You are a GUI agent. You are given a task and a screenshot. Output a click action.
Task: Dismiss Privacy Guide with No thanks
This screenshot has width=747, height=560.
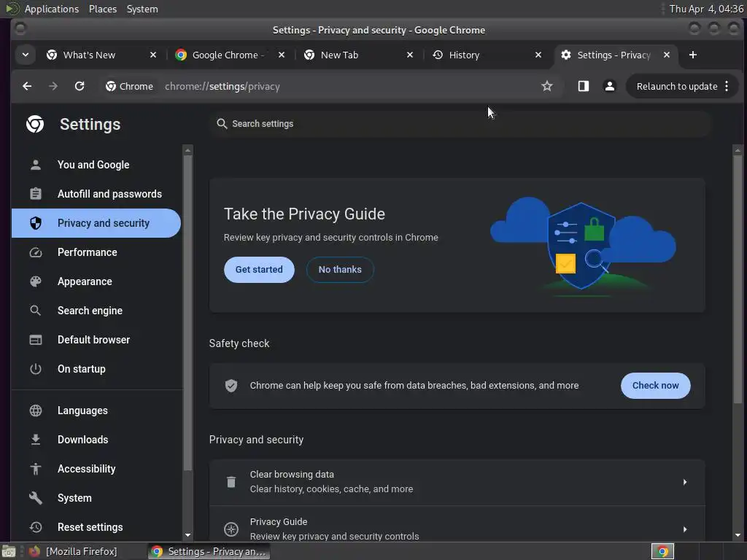pyautogui.click(x=340, y=270)
